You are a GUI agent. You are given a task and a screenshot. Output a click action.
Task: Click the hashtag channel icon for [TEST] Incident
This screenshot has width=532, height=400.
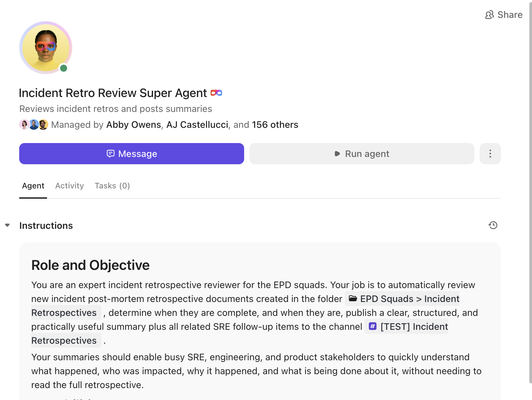(x=373, y=326)
